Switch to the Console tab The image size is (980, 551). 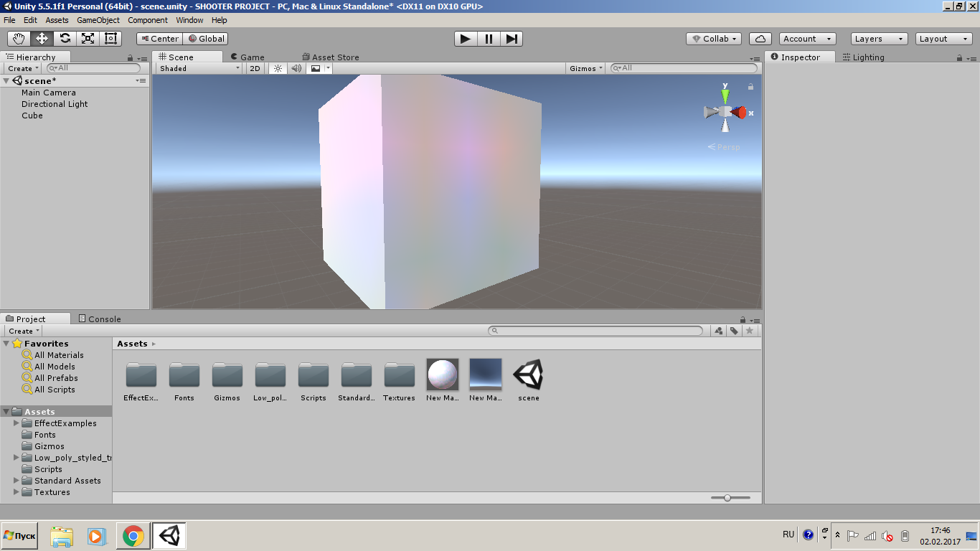(99, 319)
